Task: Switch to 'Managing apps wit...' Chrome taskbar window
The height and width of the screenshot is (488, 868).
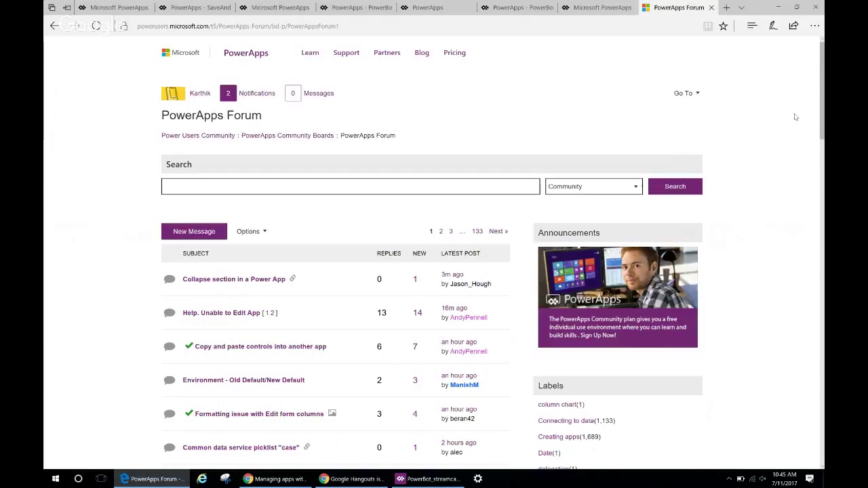Action: [x=275, y=479]
